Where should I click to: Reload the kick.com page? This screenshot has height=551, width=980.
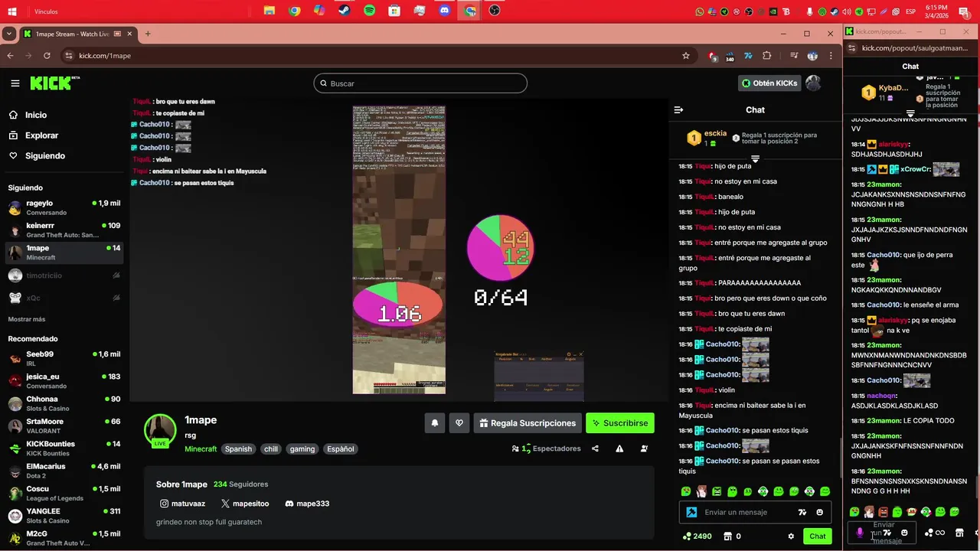click(47, 56)
